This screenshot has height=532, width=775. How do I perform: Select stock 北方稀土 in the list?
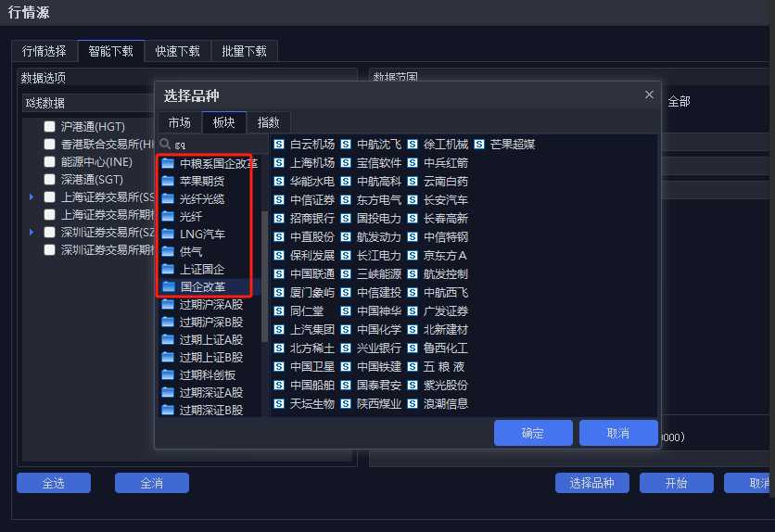point(311,348)
